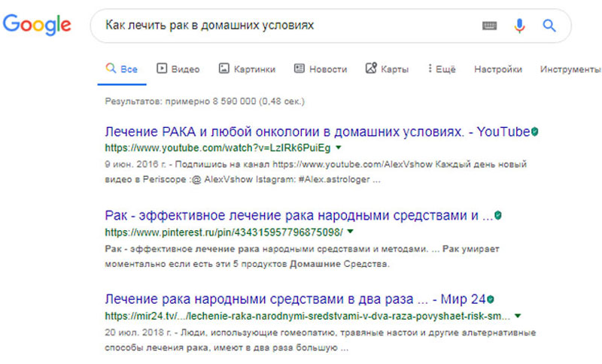Start voice search with microphone icon
Image resolution: width=602 pixels, height=364 pixels.
pos(519,26)
